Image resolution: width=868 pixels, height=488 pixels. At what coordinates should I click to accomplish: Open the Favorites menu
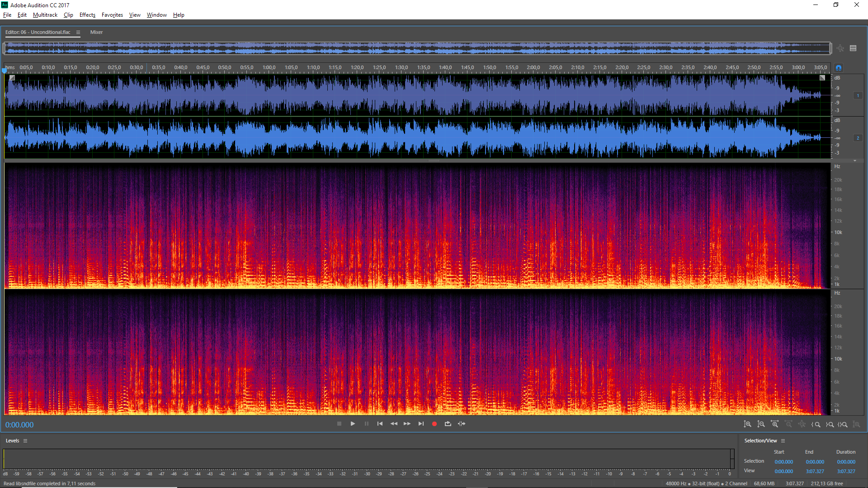tap(112, 15)
